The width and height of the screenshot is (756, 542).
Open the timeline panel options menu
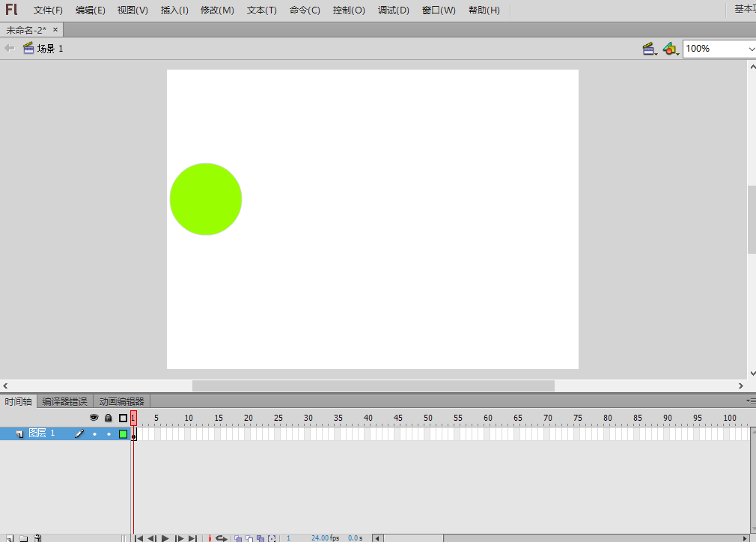tap(751, 401)
